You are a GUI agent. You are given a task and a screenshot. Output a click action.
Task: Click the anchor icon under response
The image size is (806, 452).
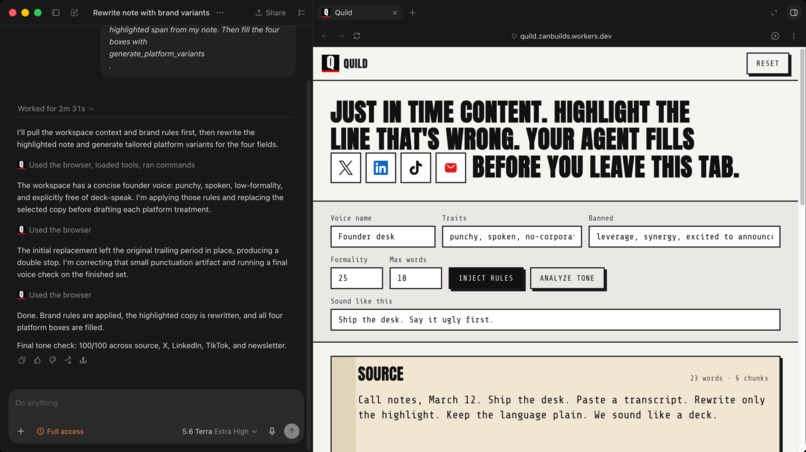pos(83,360)
